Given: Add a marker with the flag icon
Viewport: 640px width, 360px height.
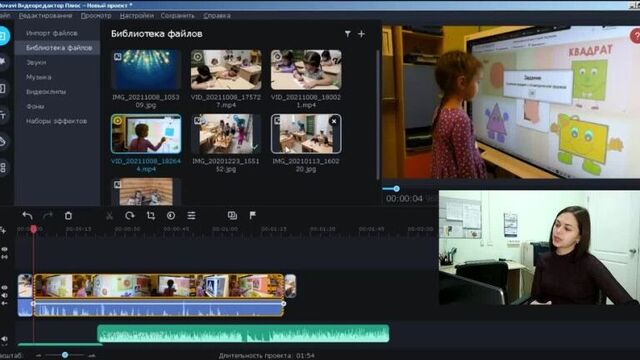Looking at the screenshot, I should [253, 216].
